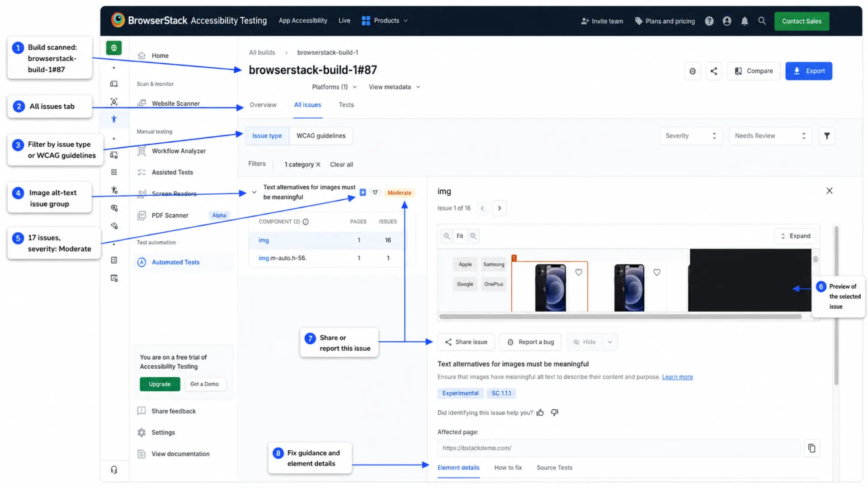Viewport: 868px width, 488px height.
Task: Click the search magnifier in top bar
Action: pyautogui.click(x=762, y=21)
